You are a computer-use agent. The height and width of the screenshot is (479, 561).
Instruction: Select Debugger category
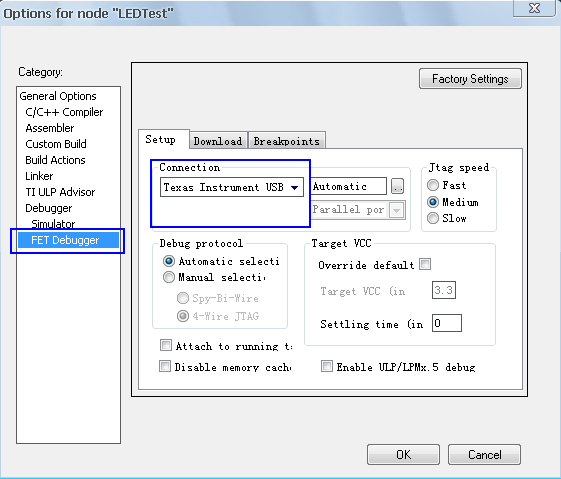pyautogui.click(x=49, y=208)
